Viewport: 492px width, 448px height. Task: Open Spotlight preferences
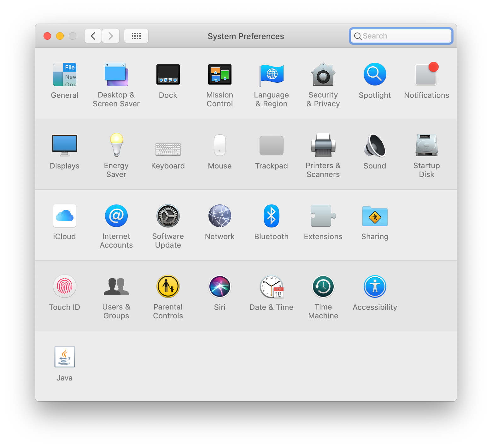[375, 74]
